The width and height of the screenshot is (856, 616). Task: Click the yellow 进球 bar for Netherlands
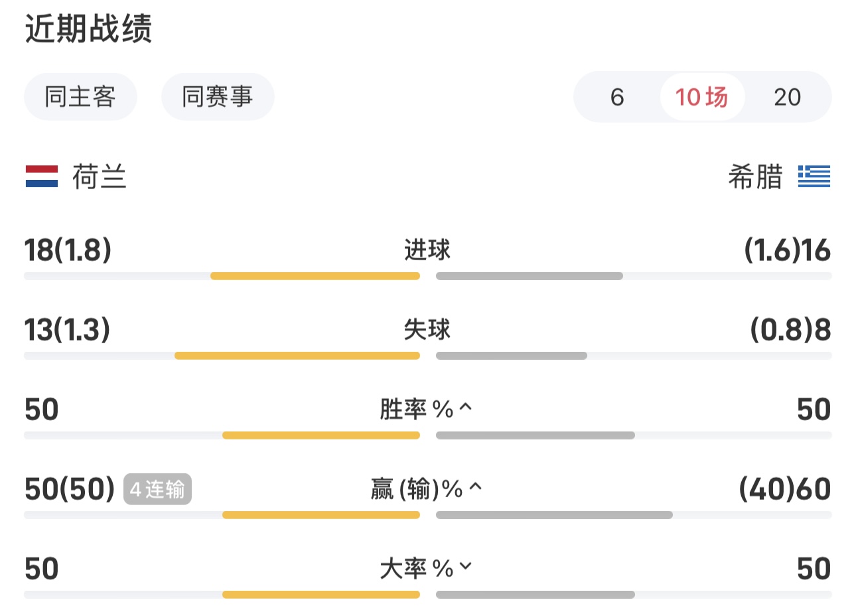click(x=315, y=276)
